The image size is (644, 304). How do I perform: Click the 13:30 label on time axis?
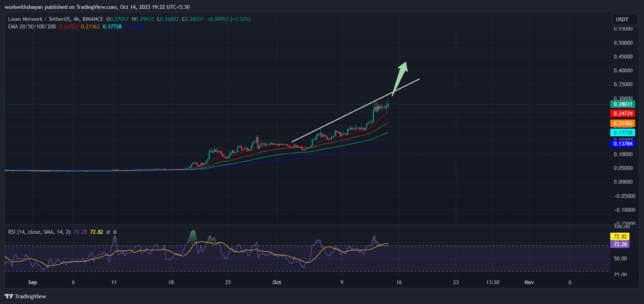click(x=492, y=282)
